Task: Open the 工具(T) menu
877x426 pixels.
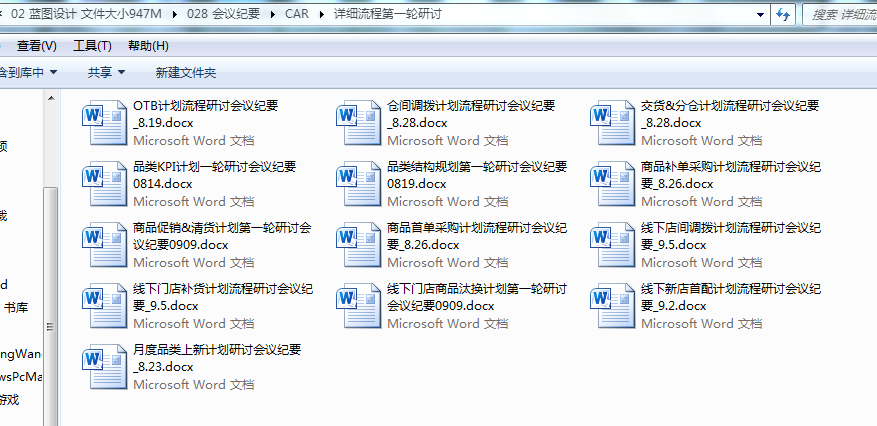Action: click(x=92, y=46)
